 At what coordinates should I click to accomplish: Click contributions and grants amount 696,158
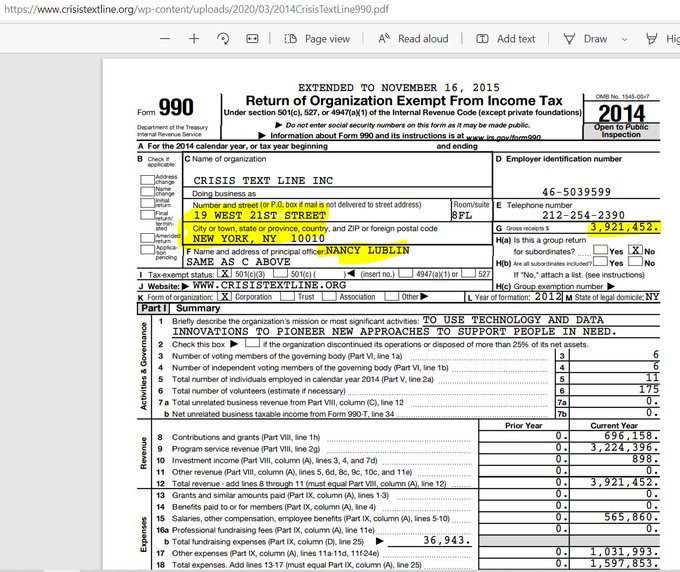631,436
